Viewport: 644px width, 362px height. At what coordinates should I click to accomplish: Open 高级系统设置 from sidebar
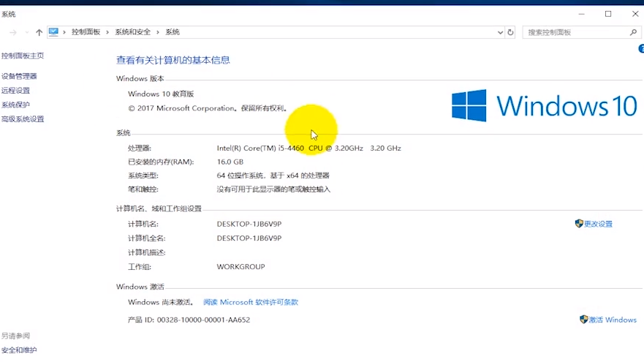click(23, 119)
